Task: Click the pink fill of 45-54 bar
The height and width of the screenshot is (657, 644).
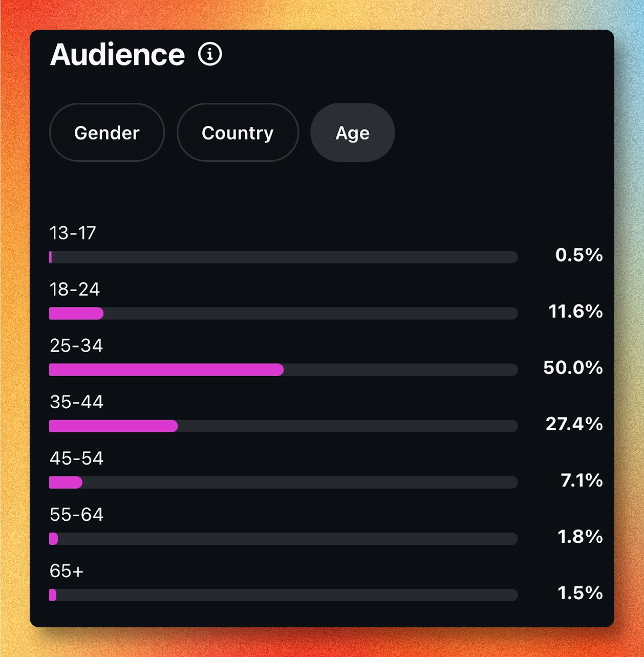Action: click(x=66, y=482)
